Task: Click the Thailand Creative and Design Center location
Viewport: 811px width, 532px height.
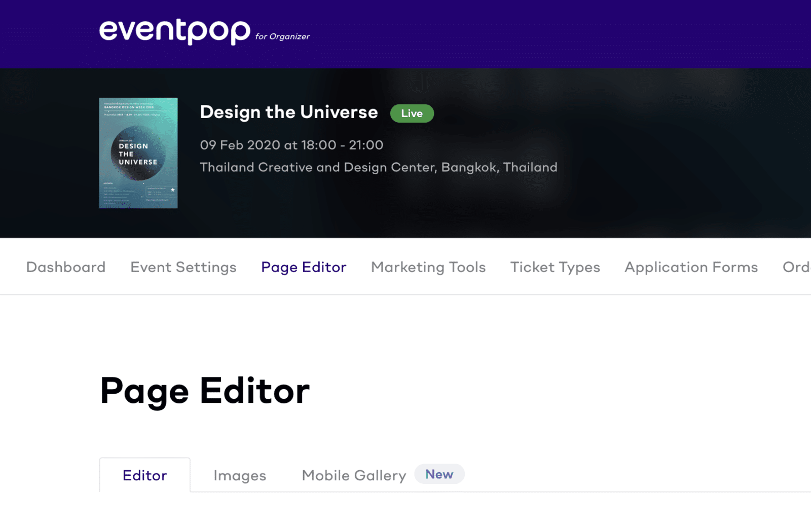Action: [x=379, y=167]
